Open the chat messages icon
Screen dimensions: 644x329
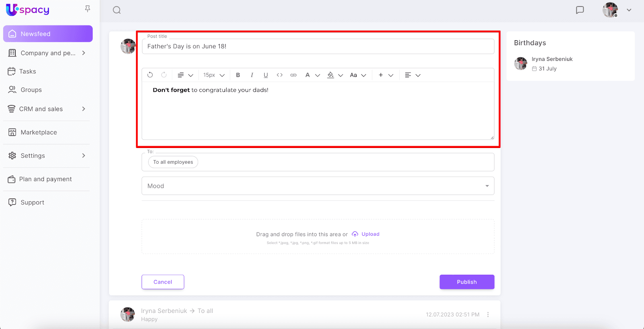pos(580,10)
